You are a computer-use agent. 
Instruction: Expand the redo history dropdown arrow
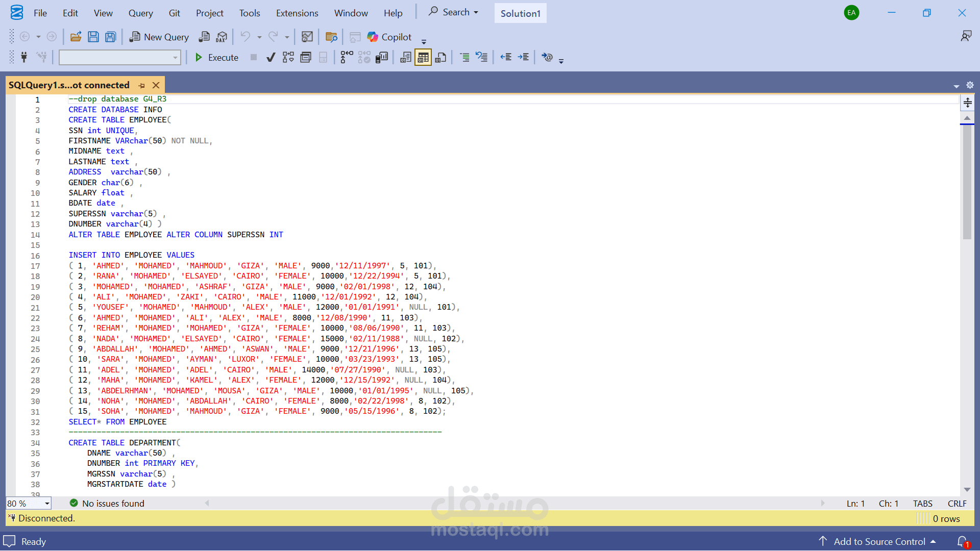click(287, 37)
